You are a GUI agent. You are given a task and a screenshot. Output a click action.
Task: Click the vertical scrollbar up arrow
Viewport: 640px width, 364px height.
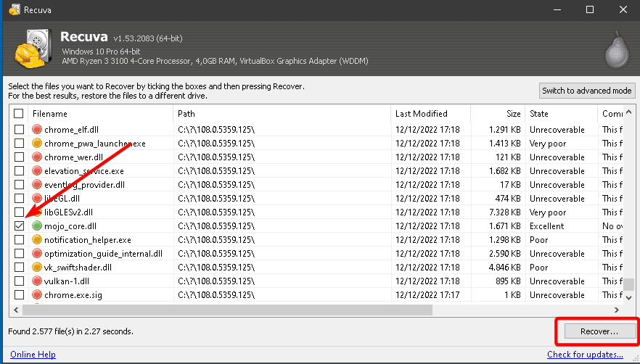coord(629,112)
